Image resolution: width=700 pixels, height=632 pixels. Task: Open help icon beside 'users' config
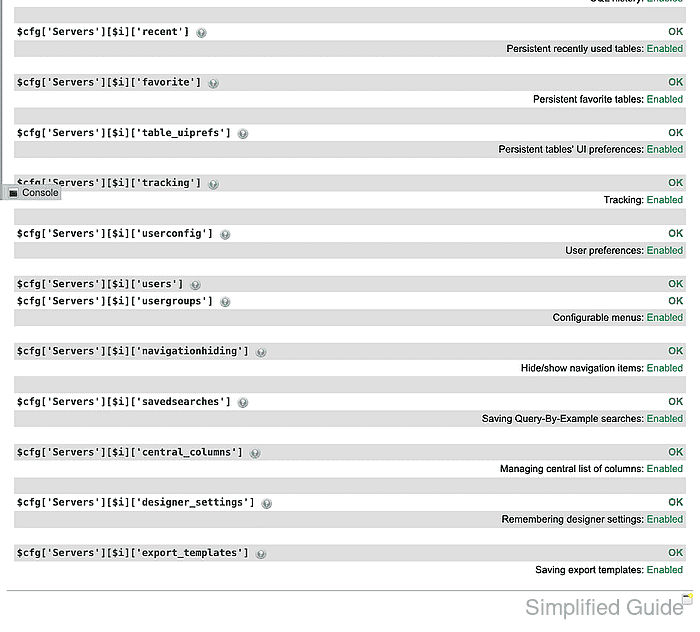point(196,285)
